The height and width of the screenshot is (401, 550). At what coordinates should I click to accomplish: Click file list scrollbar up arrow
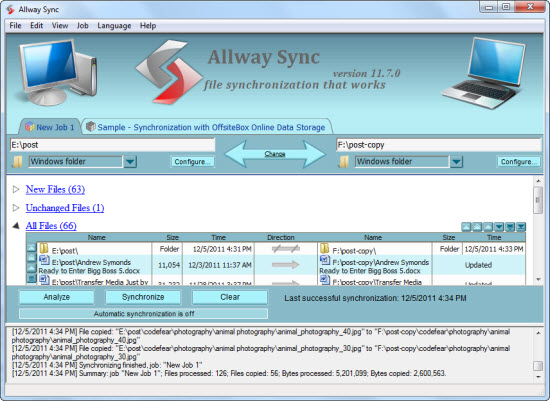[x=538, y=181]
